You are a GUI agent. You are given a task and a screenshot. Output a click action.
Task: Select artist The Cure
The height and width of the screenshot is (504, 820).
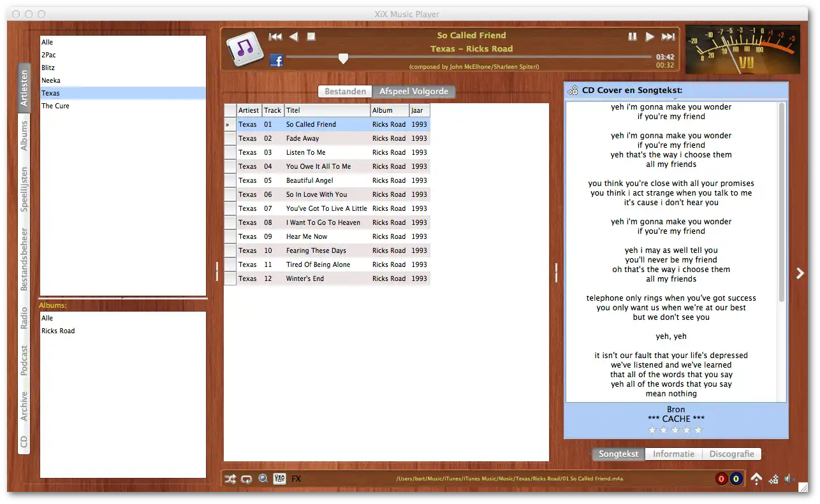(123, 106)
